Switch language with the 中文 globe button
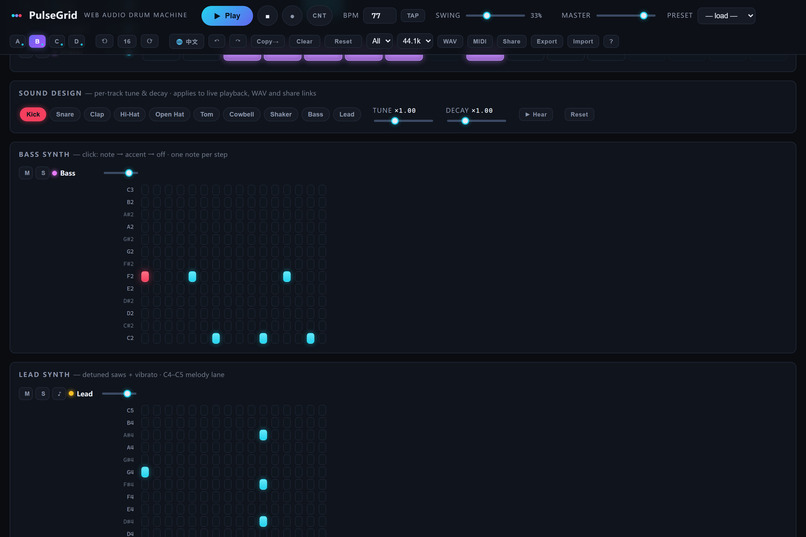Screen dimensions: 806x537 (x=187, y=42)
